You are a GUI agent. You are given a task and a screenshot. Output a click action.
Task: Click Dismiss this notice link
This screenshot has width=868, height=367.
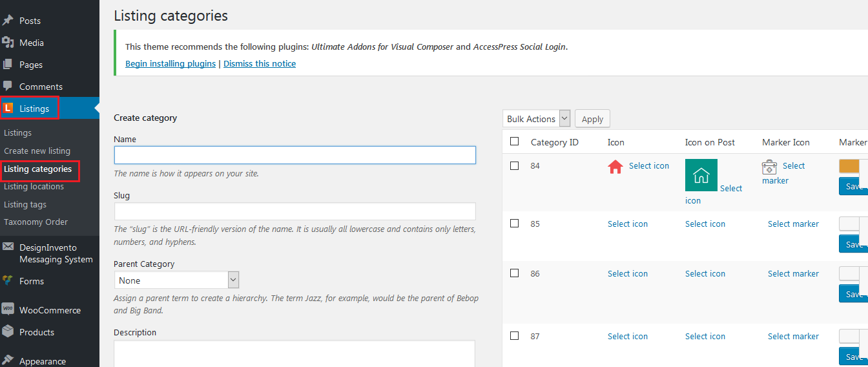coord(260,63)
